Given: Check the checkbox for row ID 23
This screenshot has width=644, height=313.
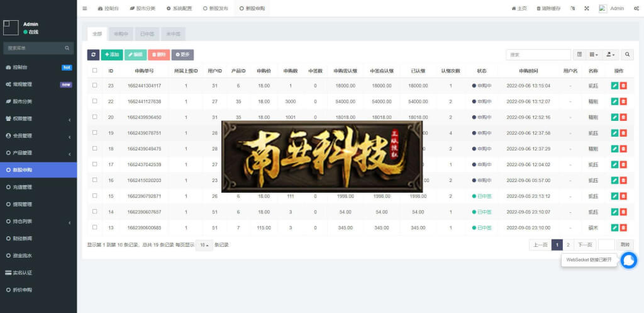Looking at the screenshot, I should coord(94,85).
